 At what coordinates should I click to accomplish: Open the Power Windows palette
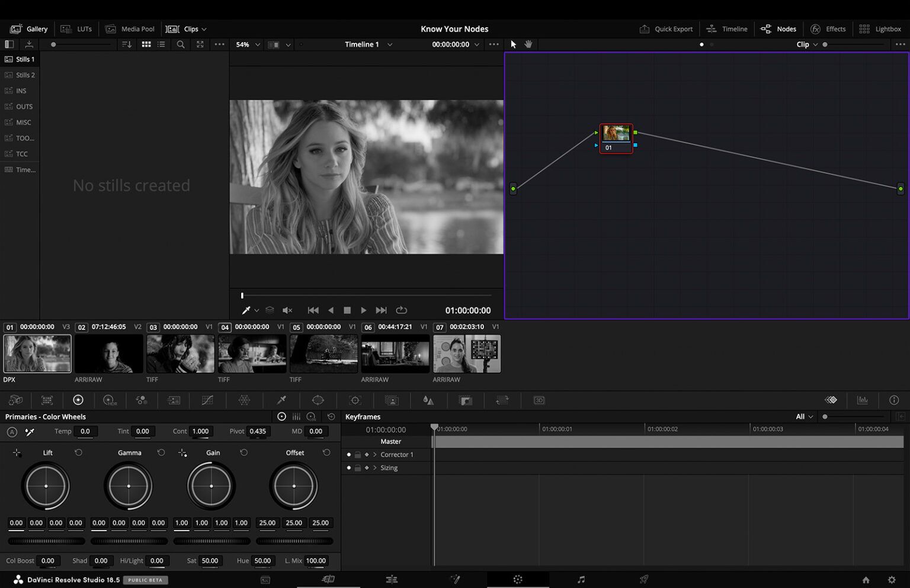point(318,400)
